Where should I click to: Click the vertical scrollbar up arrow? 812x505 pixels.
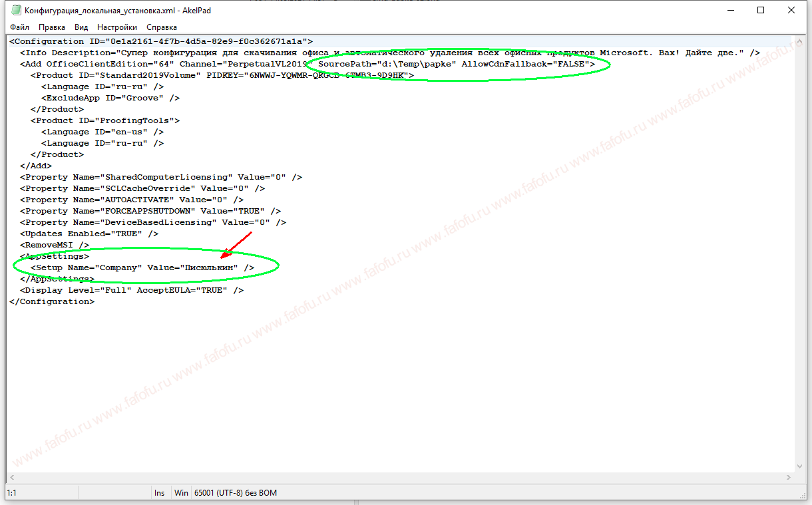pos(799,41)
